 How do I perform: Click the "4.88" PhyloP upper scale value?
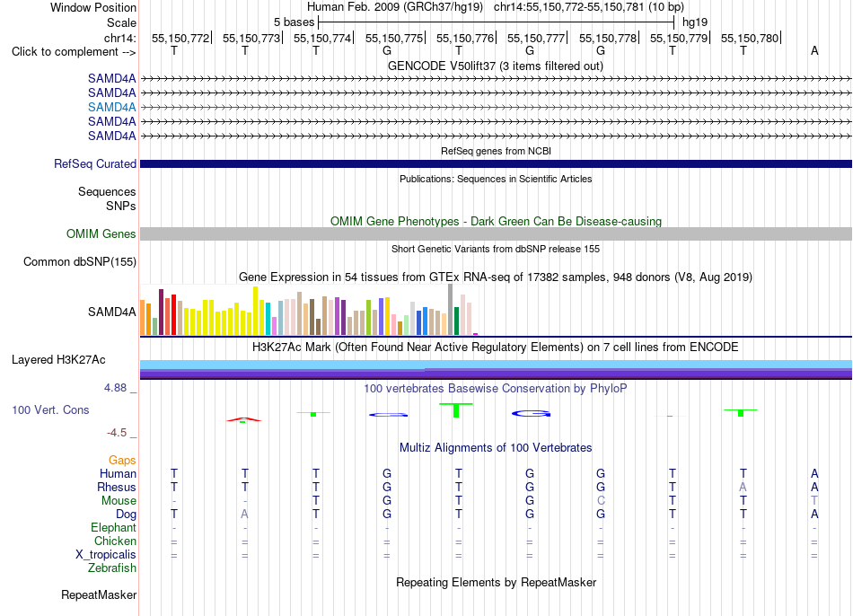point(115,388)
